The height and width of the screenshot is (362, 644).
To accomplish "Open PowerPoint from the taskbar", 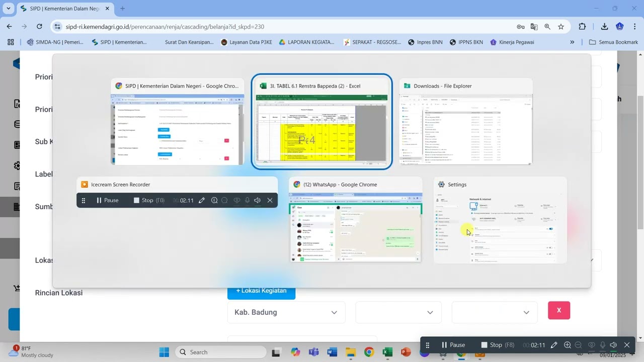I will [406, 352].
